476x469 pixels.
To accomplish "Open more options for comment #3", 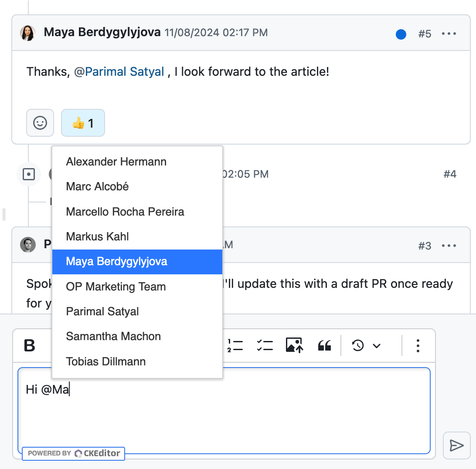I will click(449, 246).
